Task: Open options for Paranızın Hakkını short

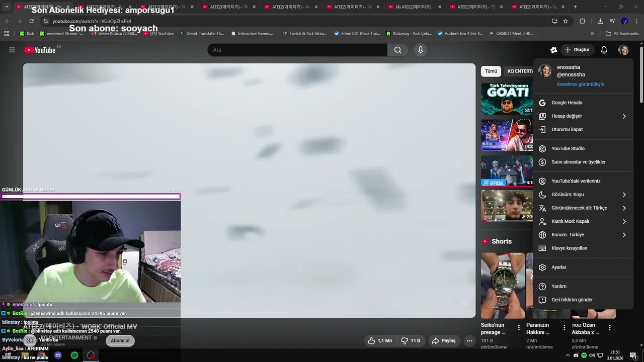Action: 564,327
